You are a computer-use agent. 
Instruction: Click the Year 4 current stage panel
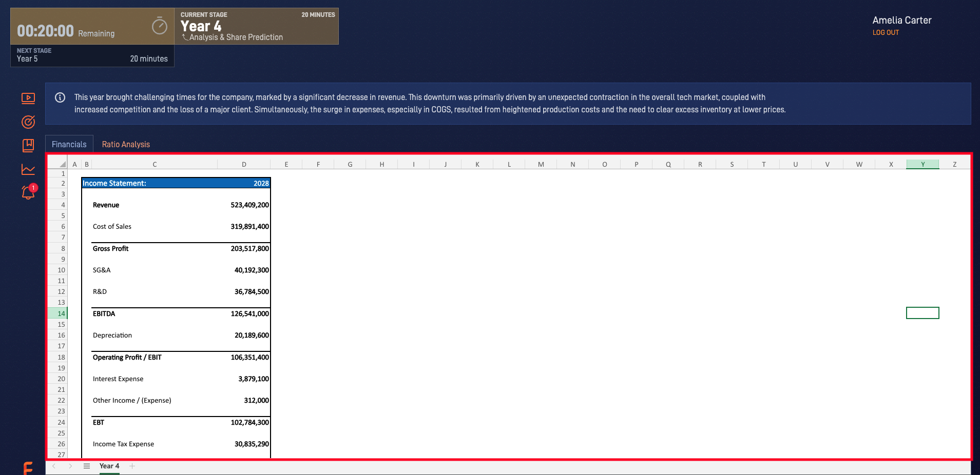pyautogui.click(x=257, y=26)
